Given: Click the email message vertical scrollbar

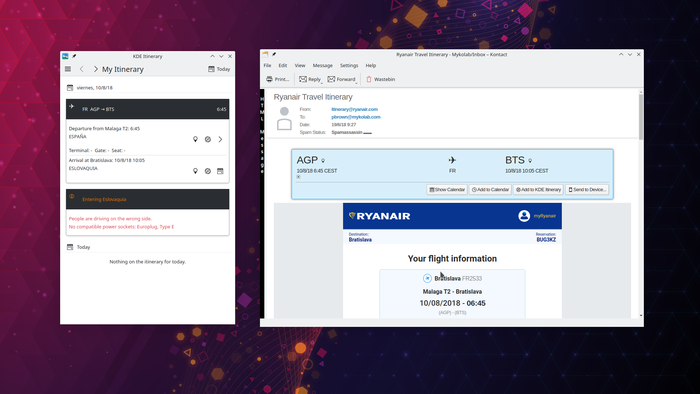Looking at the screenshot, I should [641, 203].
